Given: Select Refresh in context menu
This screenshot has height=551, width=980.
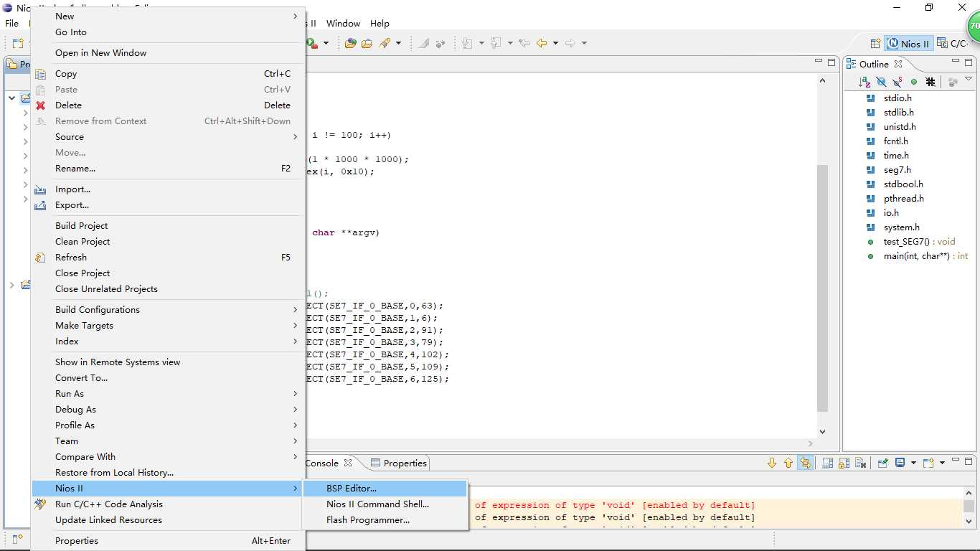Looking at the screenshot, I should point(168,258).
